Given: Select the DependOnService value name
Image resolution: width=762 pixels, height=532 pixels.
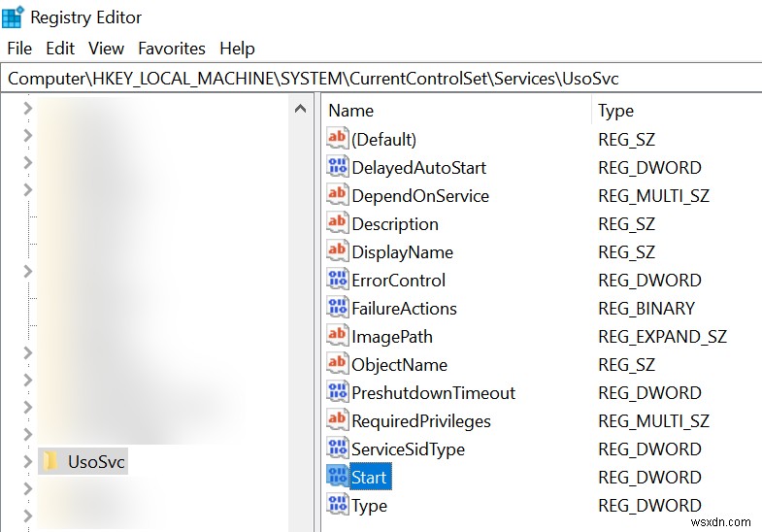Looking at the screenshot, I should pos(420,196).
